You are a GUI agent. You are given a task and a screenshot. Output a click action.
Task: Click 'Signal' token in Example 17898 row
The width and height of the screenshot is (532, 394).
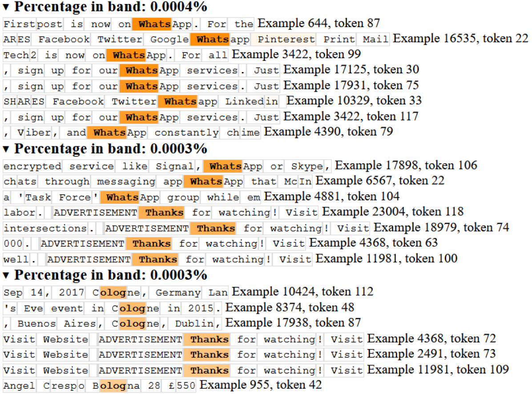pyautogui.click(x=172, y=166)
